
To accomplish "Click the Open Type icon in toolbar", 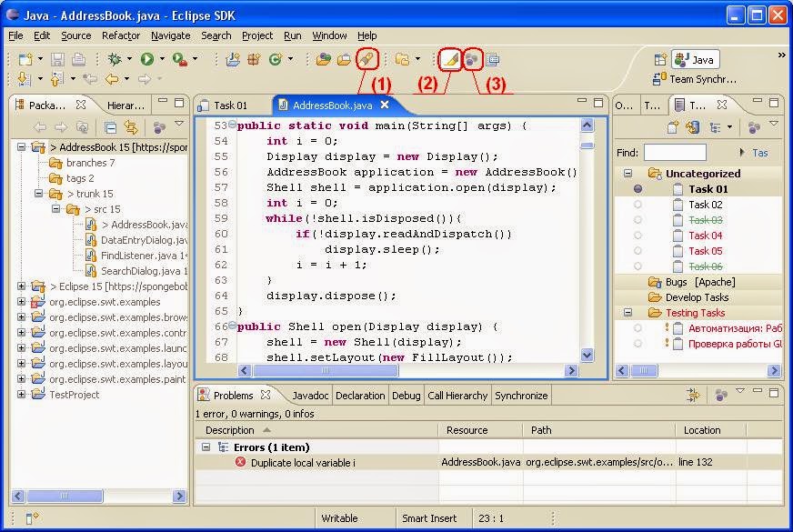I will tap(323, 60).
